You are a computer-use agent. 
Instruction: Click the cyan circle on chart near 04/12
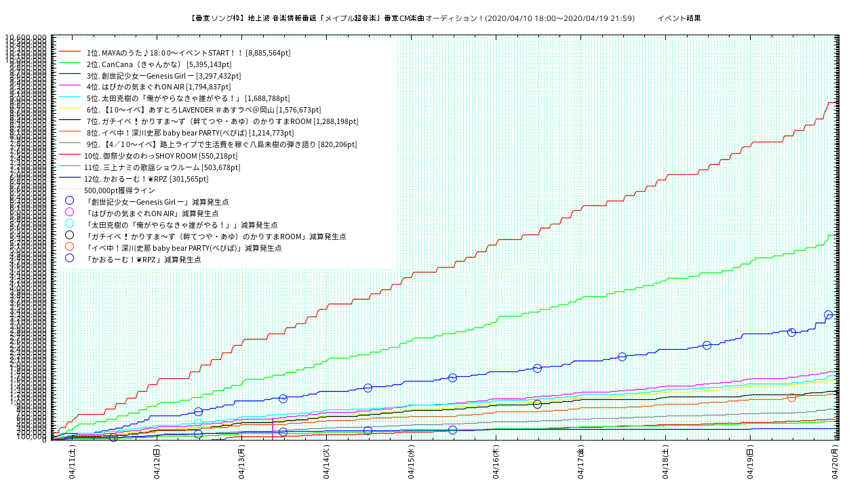(x=198, y=423)
